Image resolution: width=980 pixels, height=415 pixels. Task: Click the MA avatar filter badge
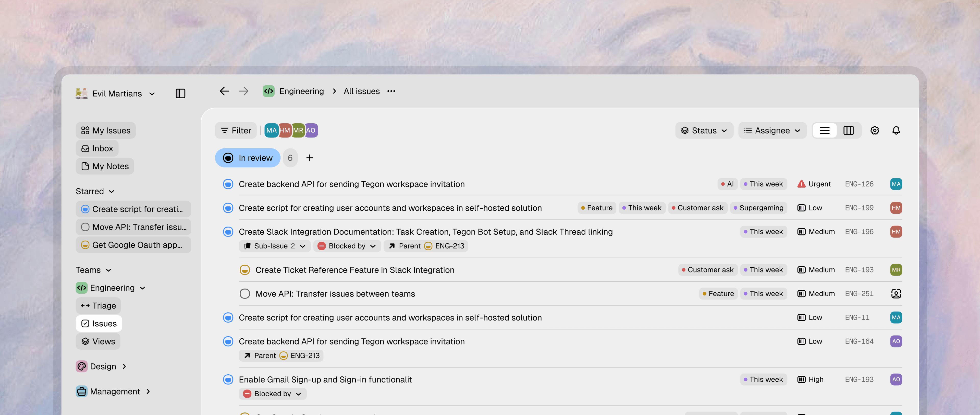(271, 130)
